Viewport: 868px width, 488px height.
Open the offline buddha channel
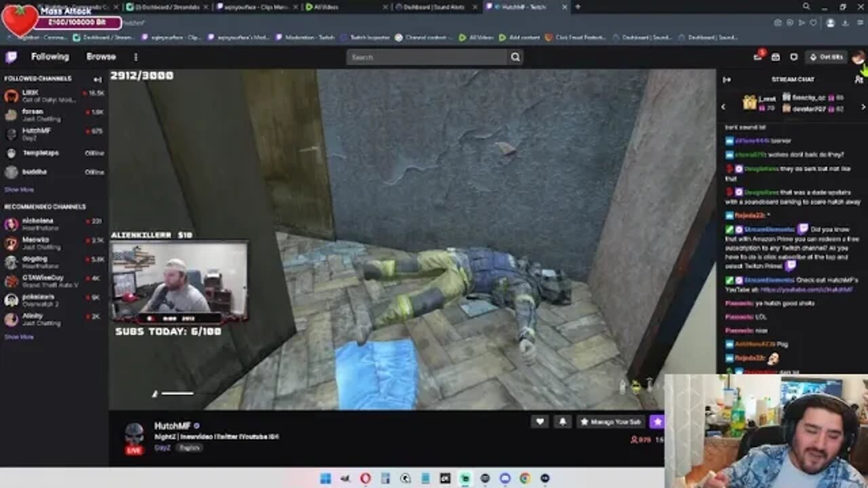[x=54, y=171]
